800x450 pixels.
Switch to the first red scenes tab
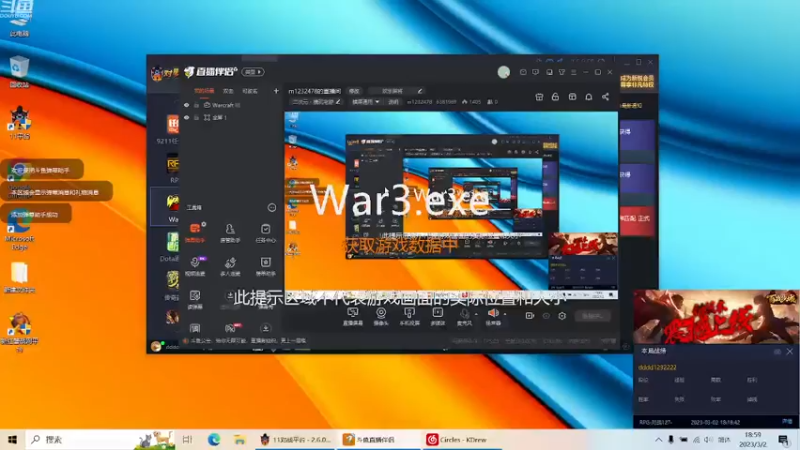click(204, 91)
